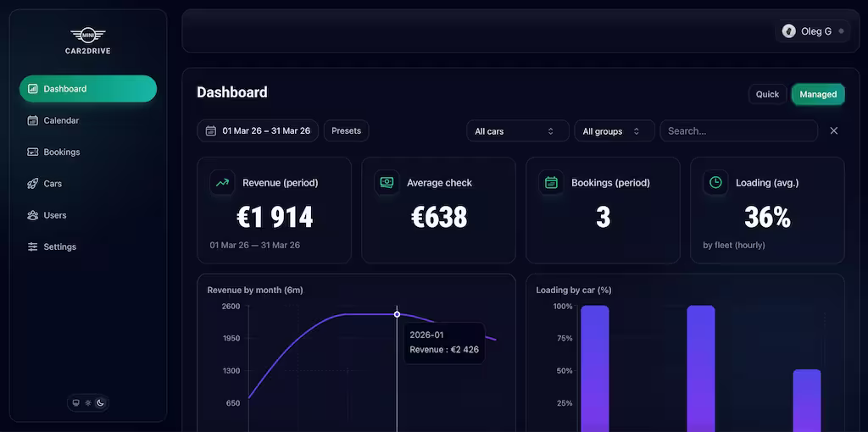868x432 pixels.
Task: Click the Loading clock icon
Action: tap(715, 182)
